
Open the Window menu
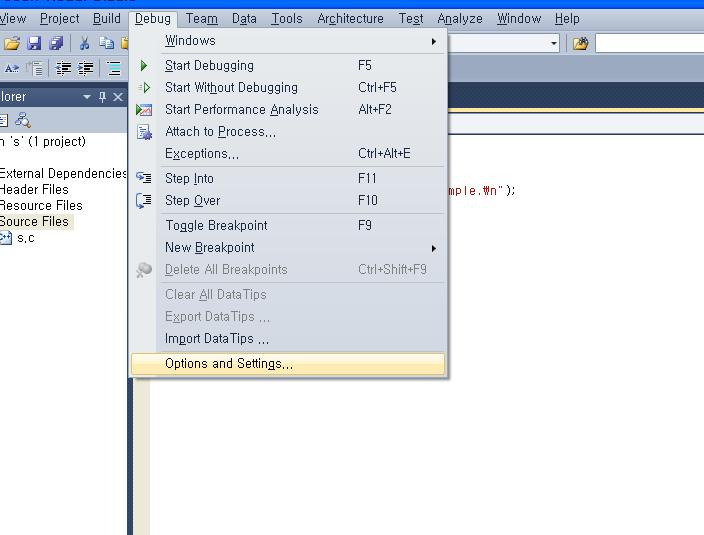pyautogui.click(x=519, y=19)
